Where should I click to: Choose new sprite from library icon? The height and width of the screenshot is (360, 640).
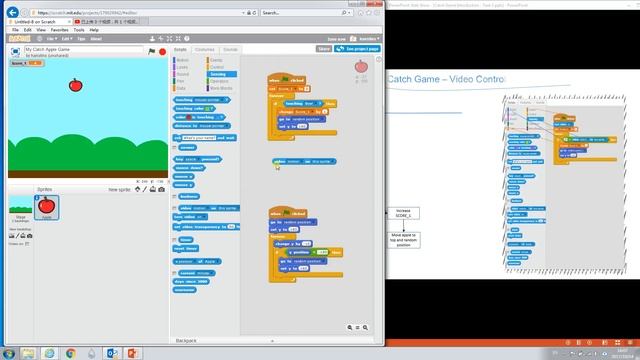138,189
